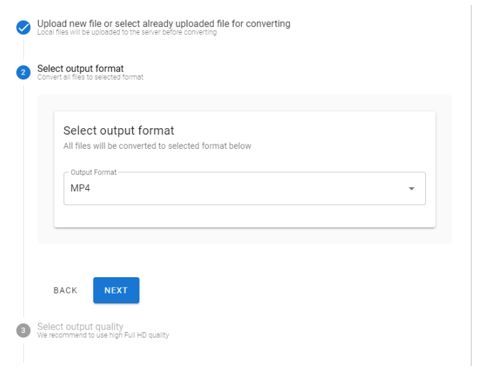This screenshot has height=388, width=482.
Task: Click the greyed step 3 number badge
Action: click(23, 330)
